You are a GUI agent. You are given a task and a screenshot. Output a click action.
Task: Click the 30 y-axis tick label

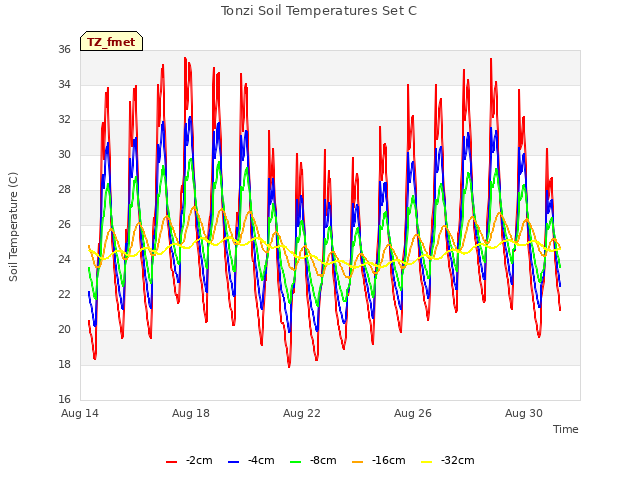[x=64, y=154]
